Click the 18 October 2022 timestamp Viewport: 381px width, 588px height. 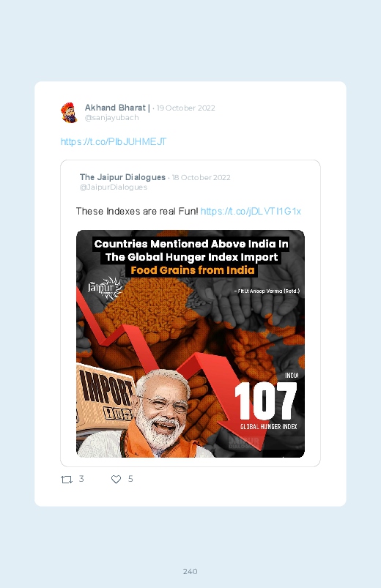(201, 177)
